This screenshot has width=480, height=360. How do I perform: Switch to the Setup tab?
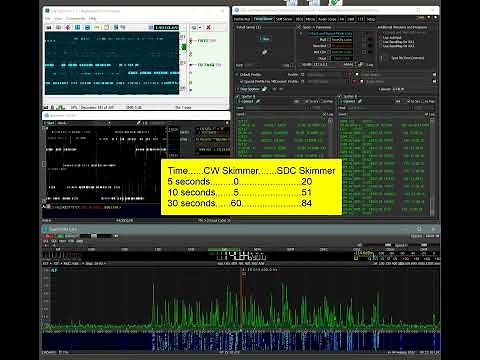[371, 19]
